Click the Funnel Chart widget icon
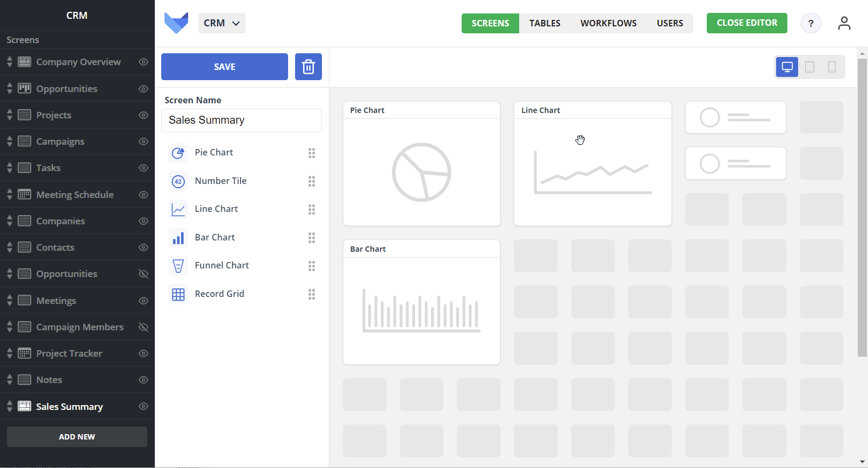The width and height of the screenshot is (868, 468). [x=178, y=266]
